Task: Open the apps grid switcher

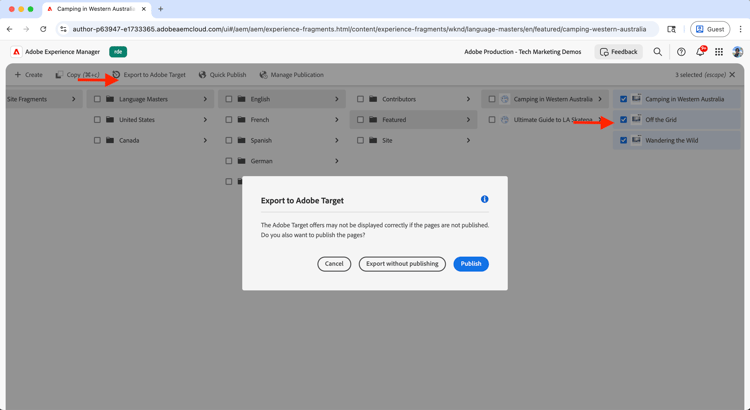Action: pyautogui.click(x=719, y=52)
